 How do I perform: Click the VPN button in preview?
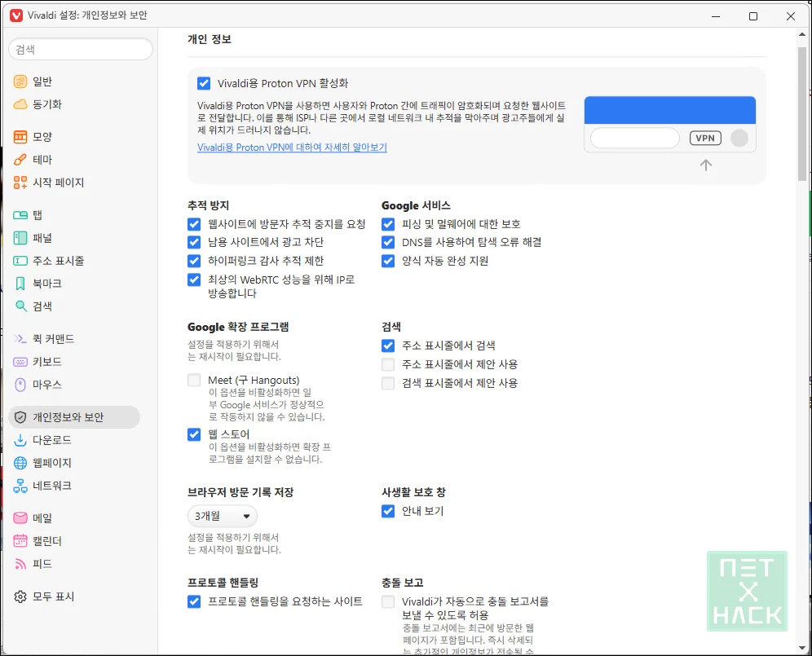pyautogui.click(x=705, y=139)
